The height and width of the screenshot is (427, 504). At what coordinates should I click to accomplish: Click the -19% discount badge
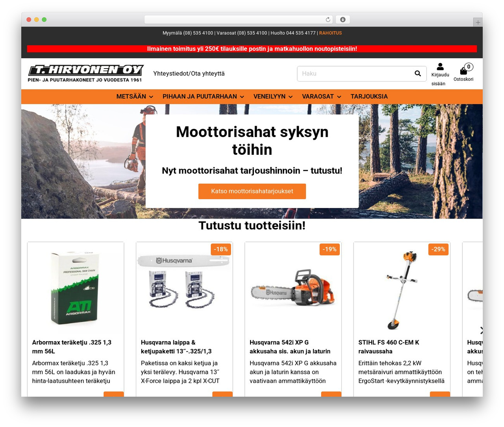(330, 249)
